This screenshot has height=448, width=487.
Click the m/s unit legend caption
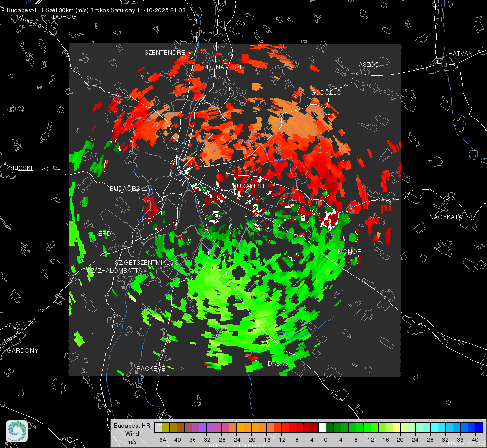pos(132,441)
